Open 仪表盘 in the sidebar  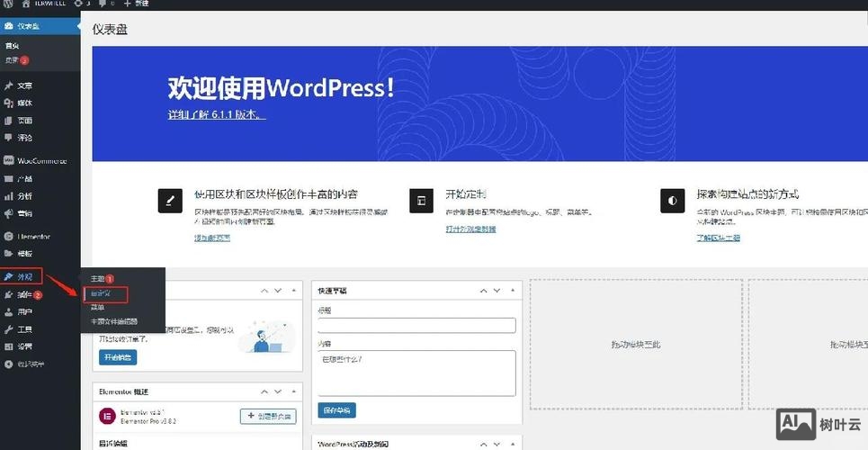(40, 26)
